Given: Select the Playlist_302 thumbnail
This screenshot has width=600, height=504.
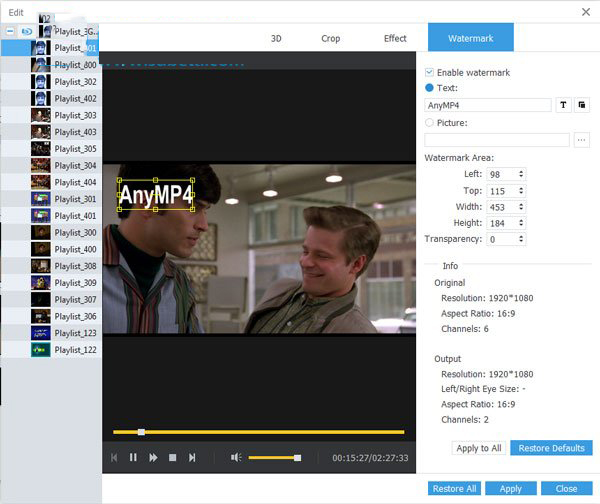Looking at the screenshot, I should coord(41,82).
